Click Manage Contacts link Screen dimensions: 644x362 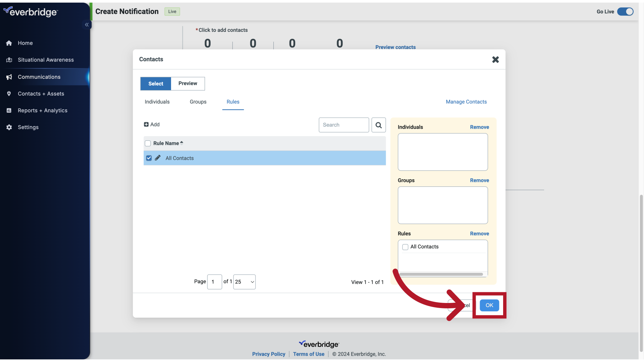point(466,102)
